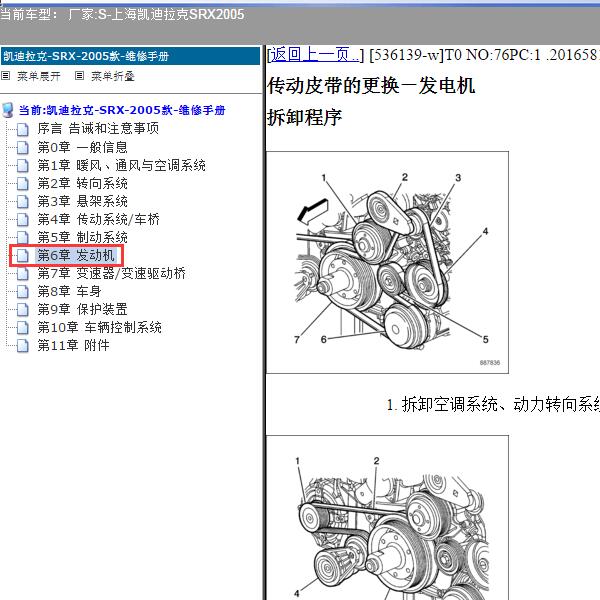Screen dimensions: 600x600
Task: Click the page icon beside 序言 告诫和注意事项
Action: [23, 129]
